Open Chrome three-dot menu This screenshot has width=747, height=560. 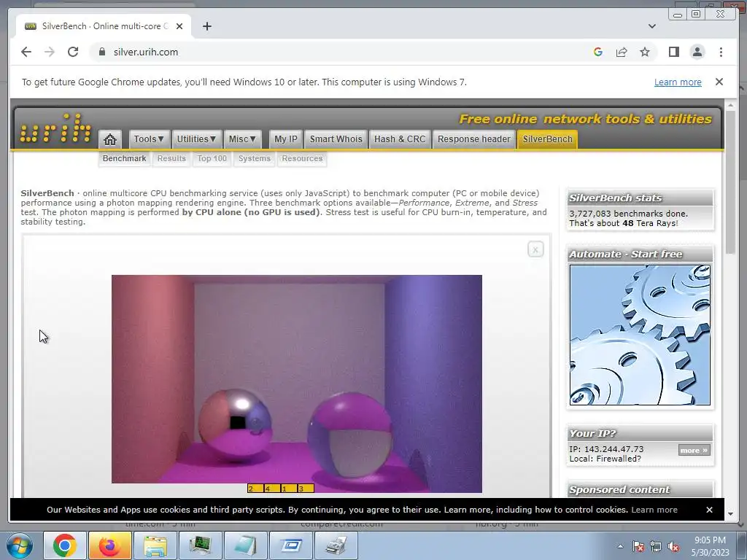pos(721,52)
